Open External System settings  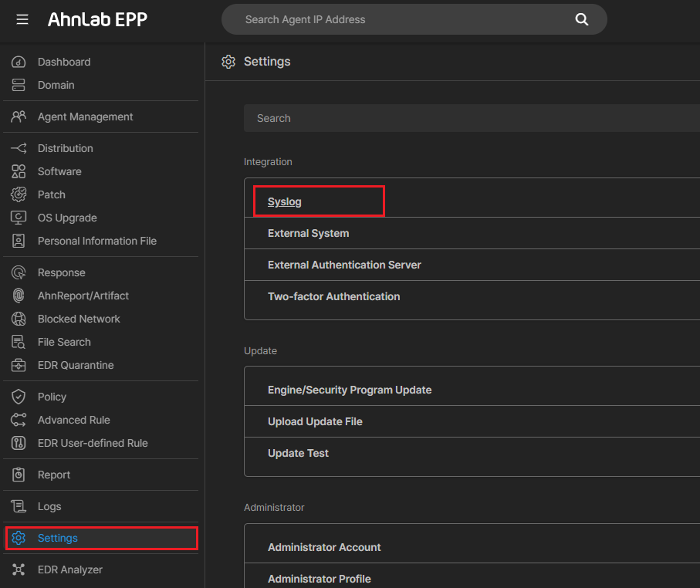pyautogui.click(x=309, y=233)
